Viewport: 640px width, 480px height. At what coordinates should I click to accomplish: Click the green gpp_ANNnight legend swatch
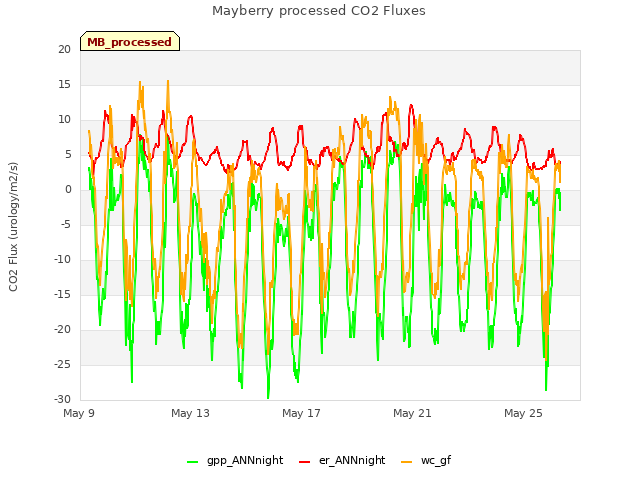192,461
